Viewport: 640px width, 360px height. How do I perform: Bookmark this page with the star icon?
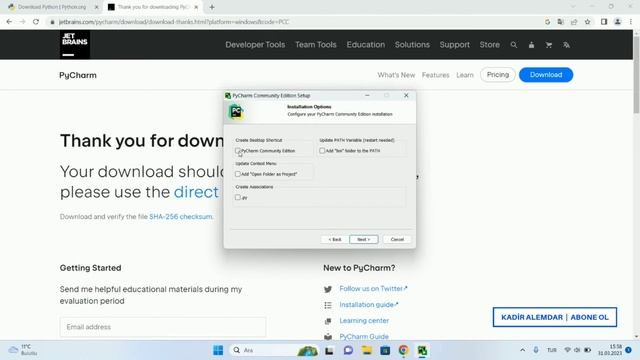[x=587, y=22]
